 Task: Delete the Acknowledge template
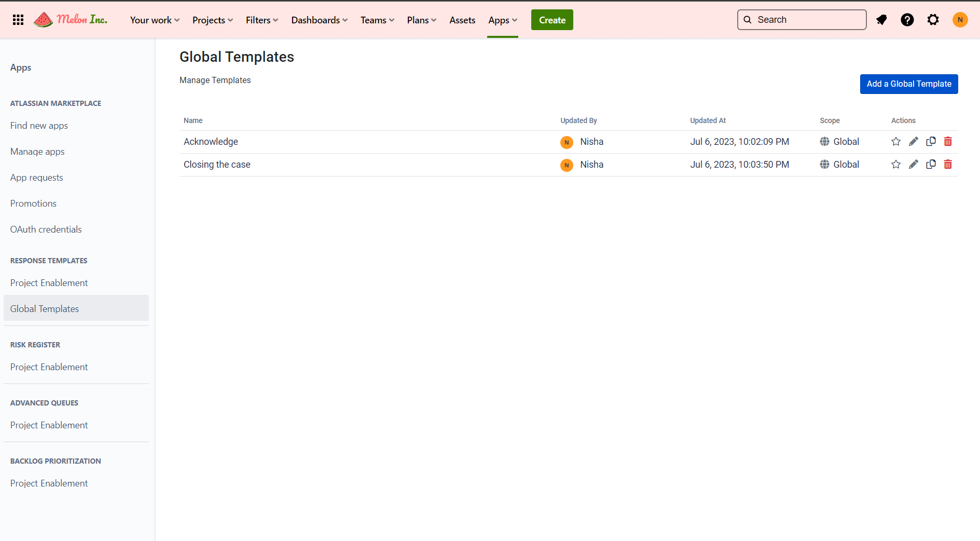[948, 142]
